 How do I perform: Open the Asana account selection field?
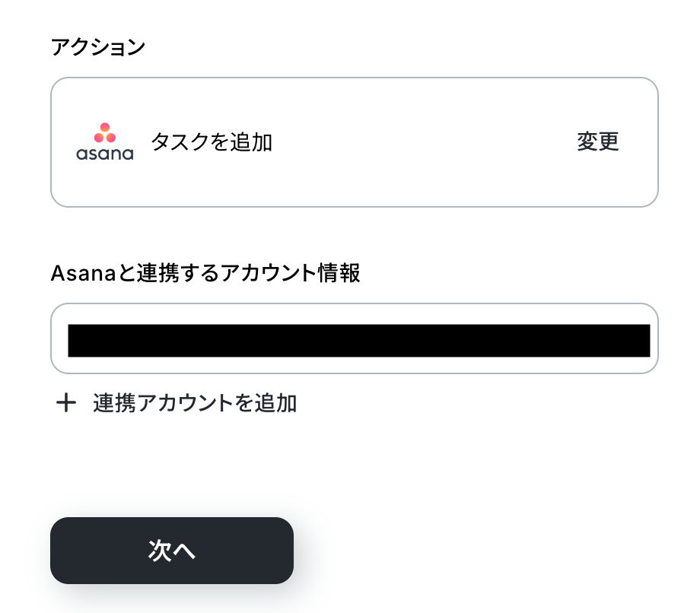[x=355, y=338]
